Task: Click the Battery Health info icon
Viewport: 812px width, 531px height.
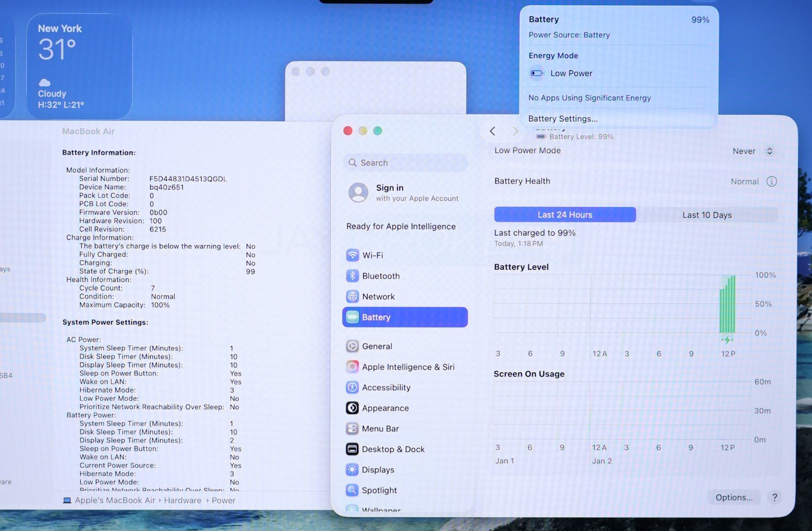Action: [x=771, y=182]
